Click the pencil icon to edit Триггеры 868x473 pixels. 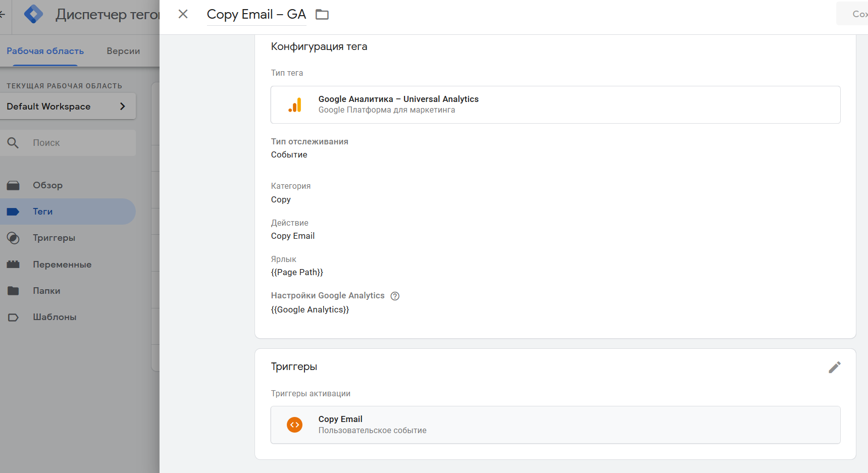(835, 367)
